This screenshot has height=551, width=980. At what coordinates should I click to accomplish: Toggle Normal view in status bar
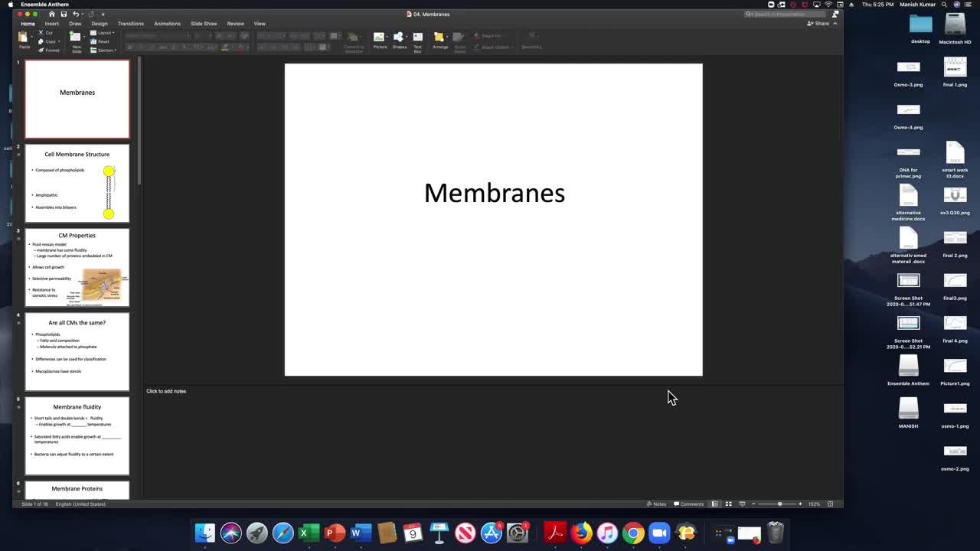point(714,504)
